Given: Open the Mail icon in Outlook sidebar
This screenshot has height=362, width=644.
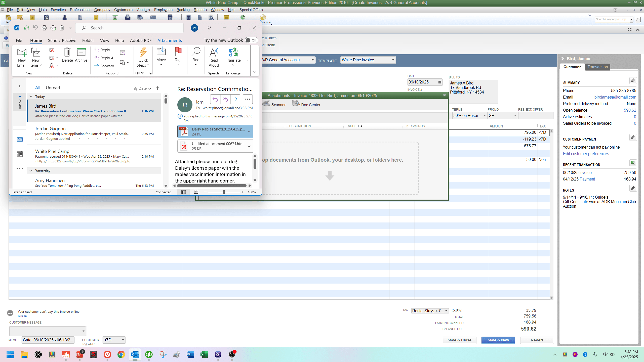Looking at the screenshot, I should (20, 139).
